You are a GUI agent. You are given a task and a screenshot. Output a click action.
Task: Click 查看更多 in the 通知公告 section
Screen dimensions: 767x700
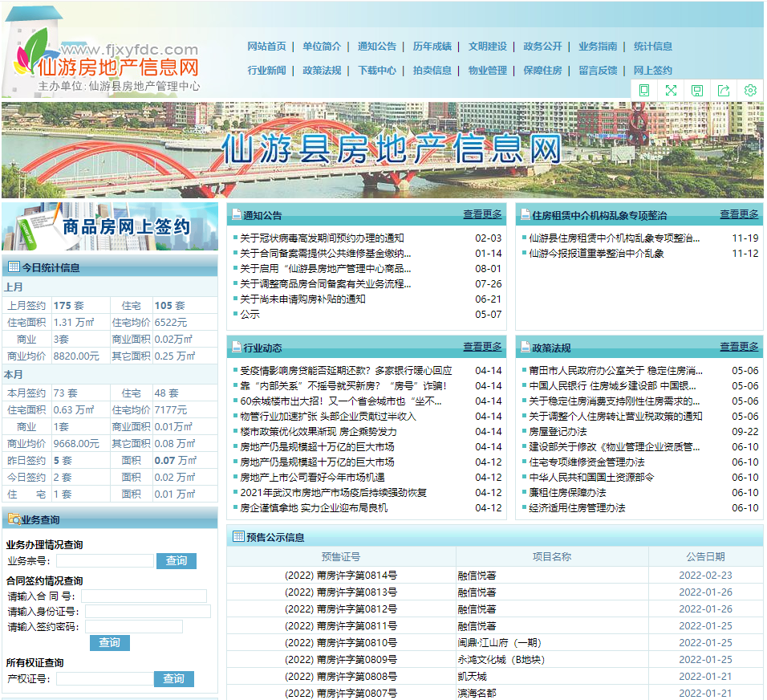click(481, 214)
